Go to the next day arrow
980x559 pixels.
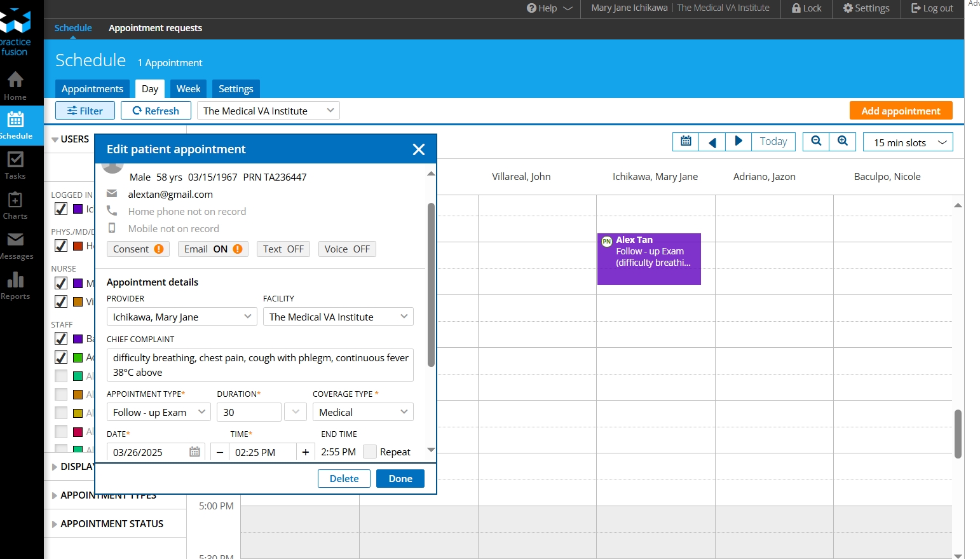coord(738,141)
